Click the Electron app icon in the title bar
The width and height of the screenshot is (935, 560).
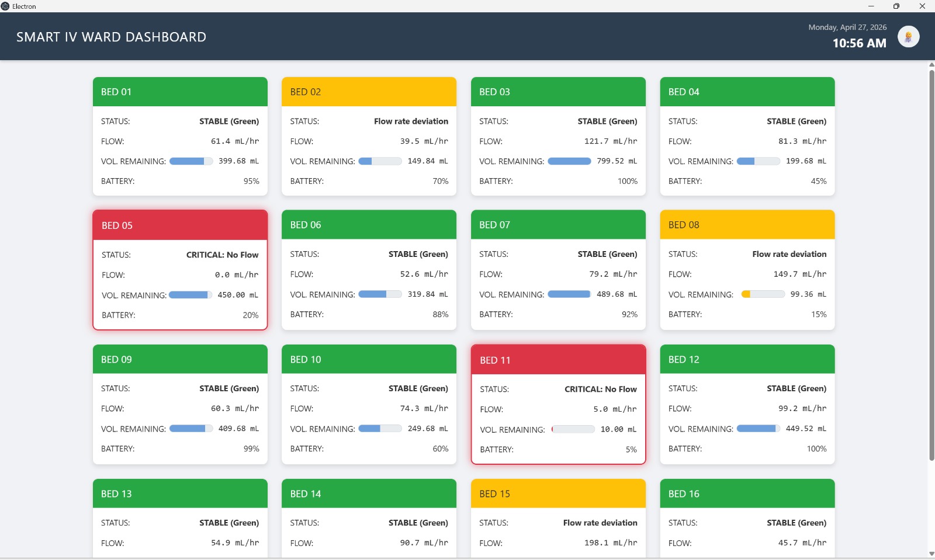click(6, 6)
